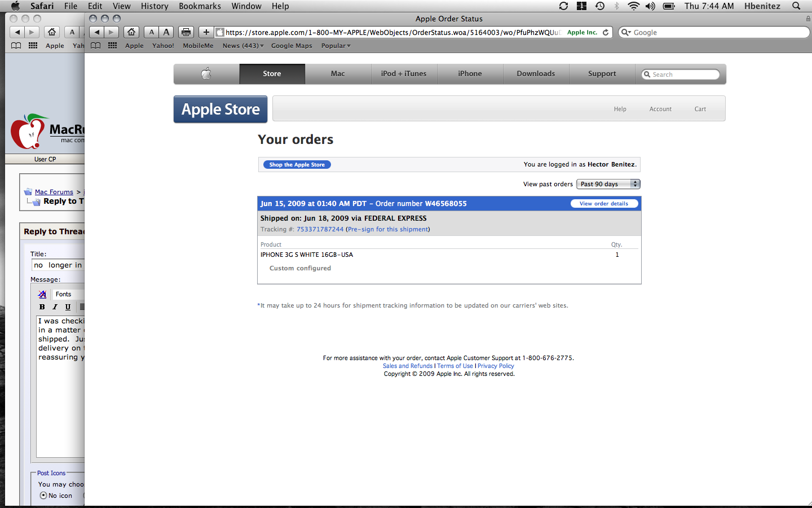This screenshot has width=812, height=508.
Task: Open Wi-Fi status menu
Action: 633,6
